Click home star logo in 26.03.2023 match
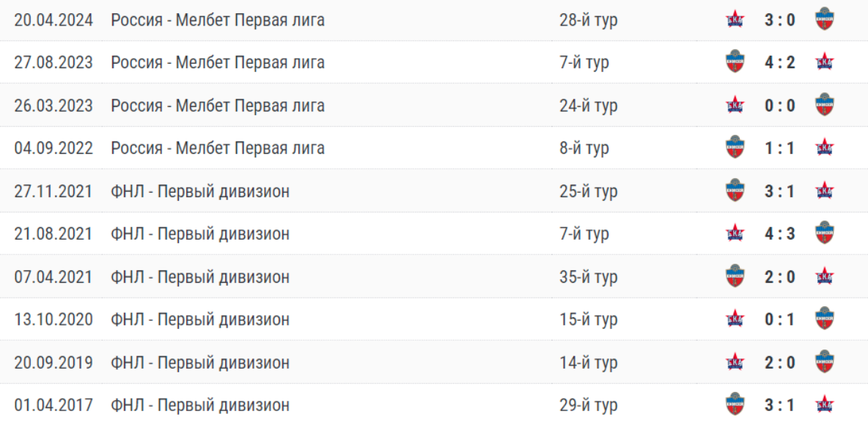 (735, 106)
